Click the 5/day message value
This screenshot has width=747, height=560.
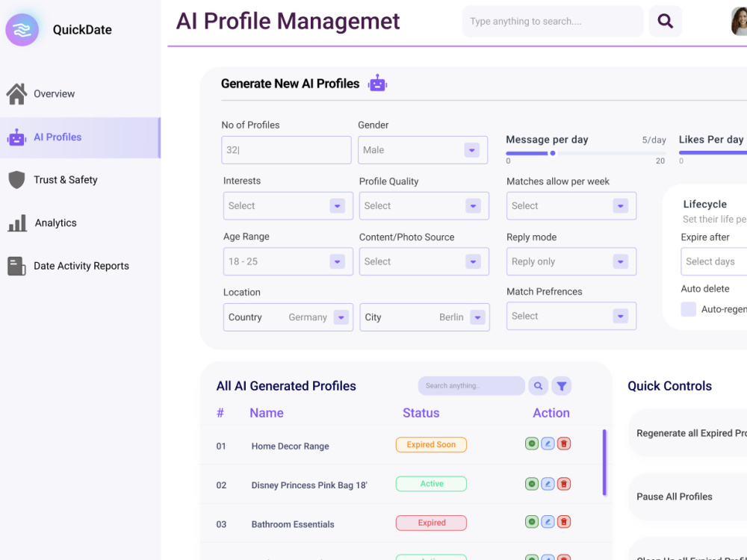tap(654, 140)
